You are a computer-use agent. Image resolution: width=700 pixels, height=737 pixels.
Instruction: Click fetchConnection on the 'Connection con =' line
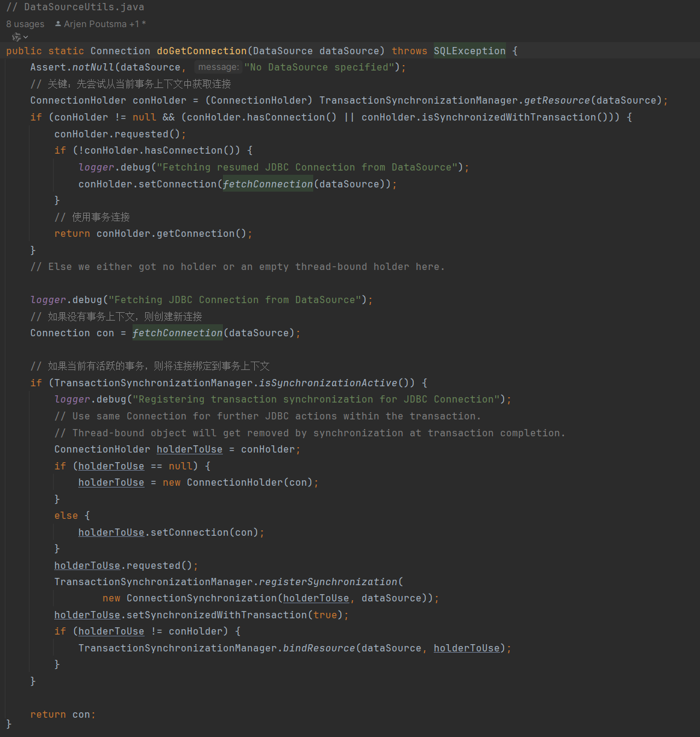tap(178, 333)
